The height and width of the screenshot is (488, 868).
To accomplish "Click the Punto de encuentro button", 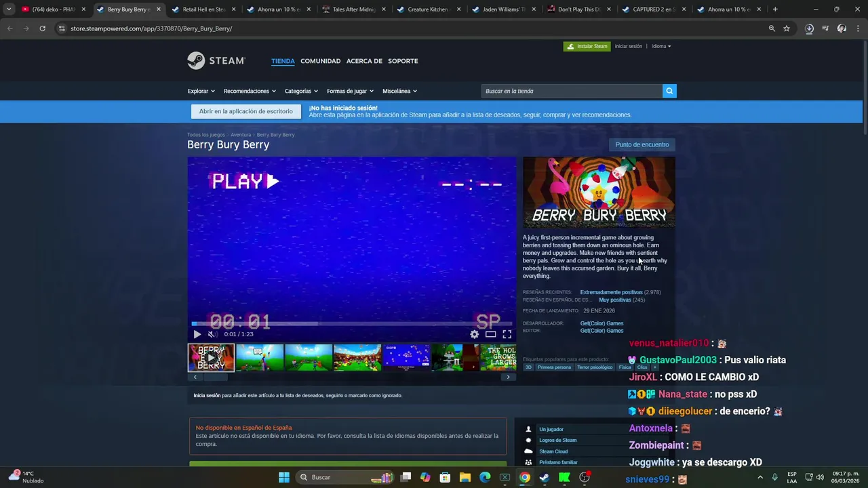I will click(x=642, y=144).
